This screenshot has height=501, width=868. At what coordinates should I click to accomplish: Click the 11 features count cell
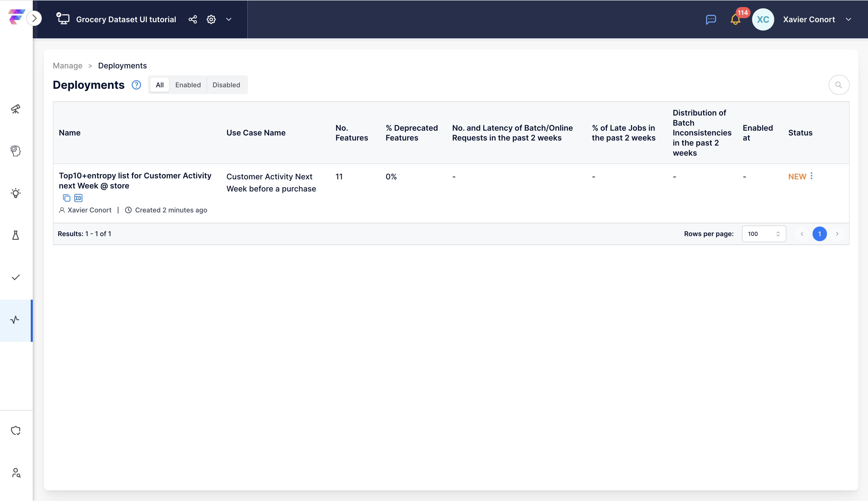pyautogui.click(x=339, y=177)
